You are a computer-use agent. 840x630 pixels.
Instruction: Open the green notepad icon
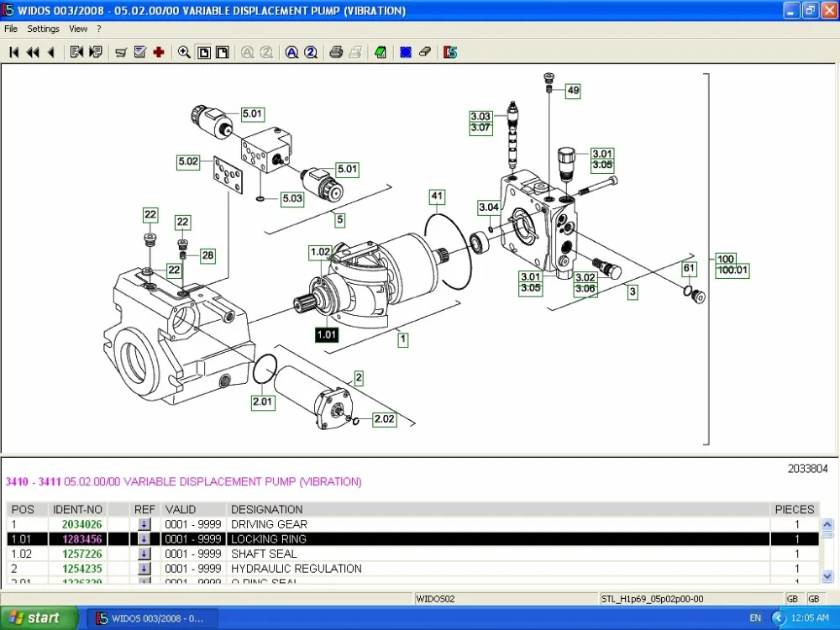pyautogui.click(x=381, y=52)
